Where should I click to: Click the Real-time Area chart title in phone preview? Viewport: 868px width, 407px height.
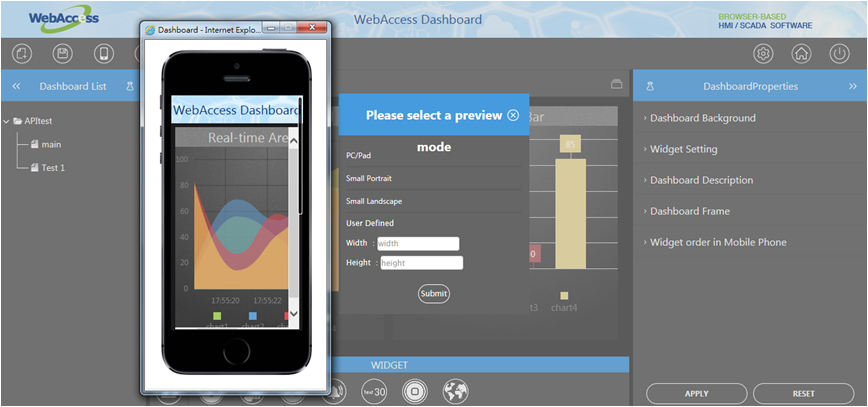tap(248, 138)
